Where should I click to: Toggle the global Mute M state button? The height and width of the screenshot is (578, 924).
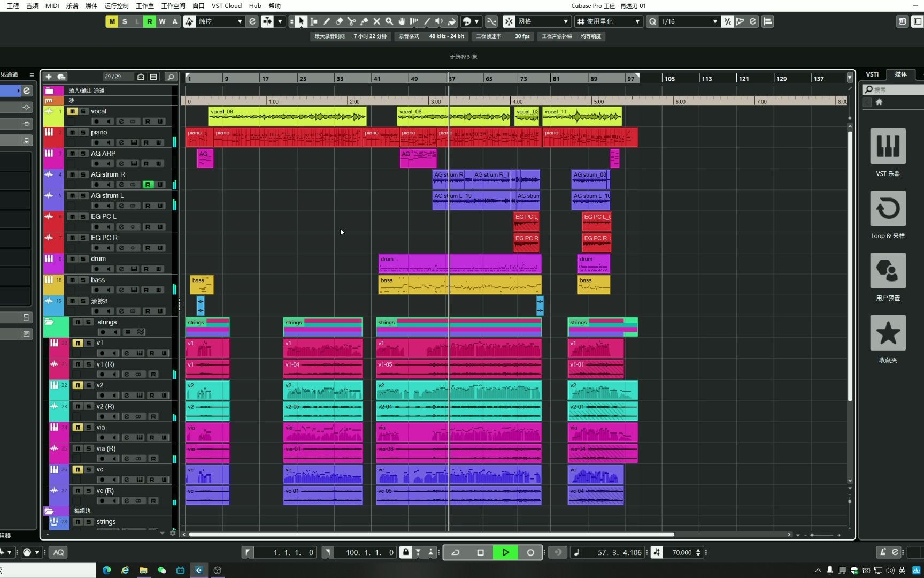(x=112, y=21)
